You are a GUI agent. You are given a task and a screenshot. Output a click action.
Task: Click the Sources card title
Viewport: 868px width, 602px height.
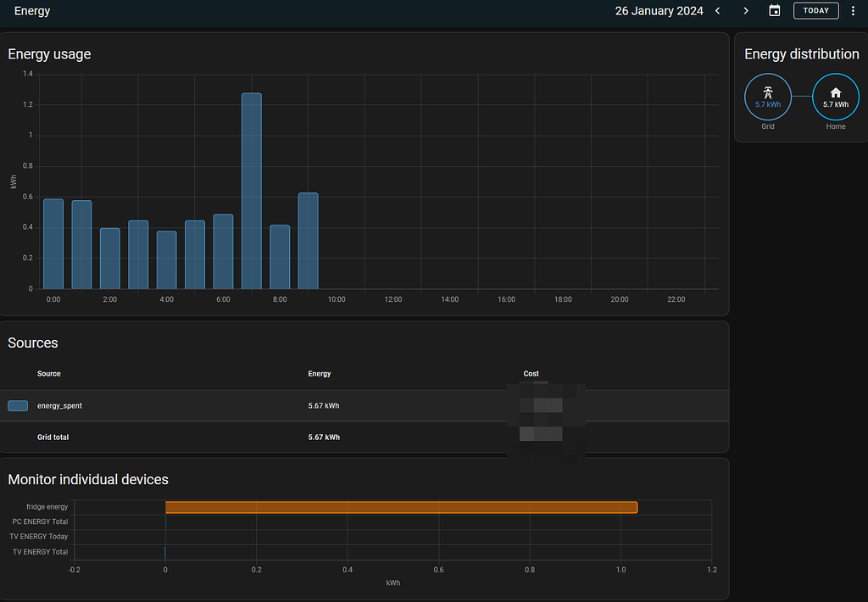(33, 343)
